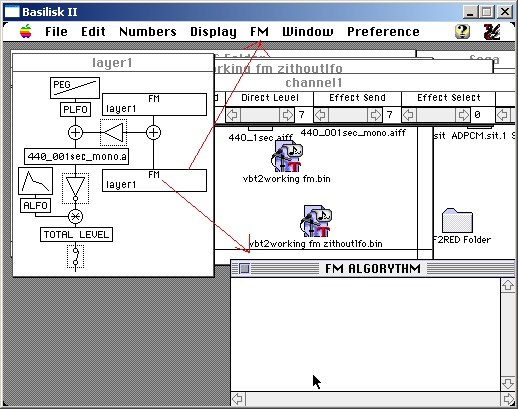Select the lower FM layer1 block

154,180
